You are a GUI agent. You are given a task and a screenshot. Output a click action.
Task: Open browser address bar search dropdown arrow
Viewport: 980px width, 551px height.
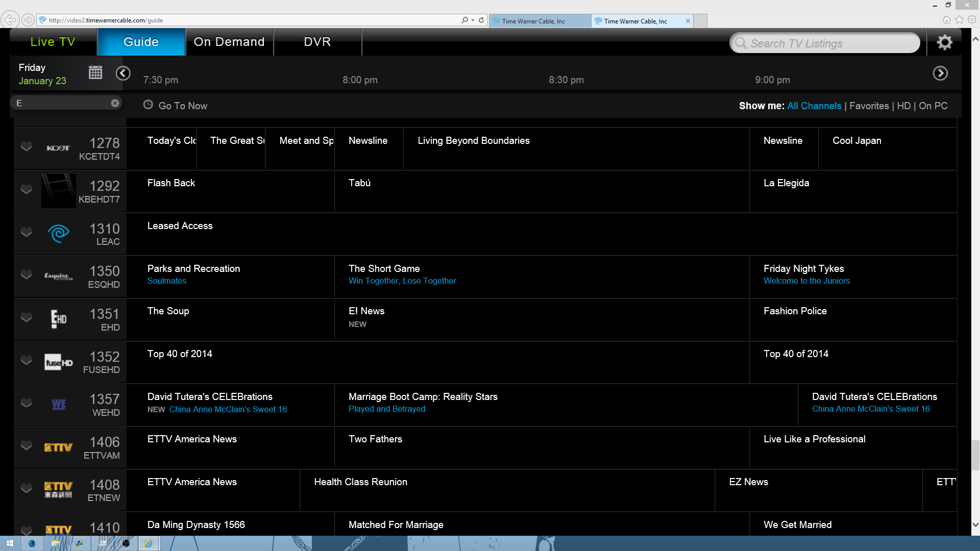(x=473, y=20)
